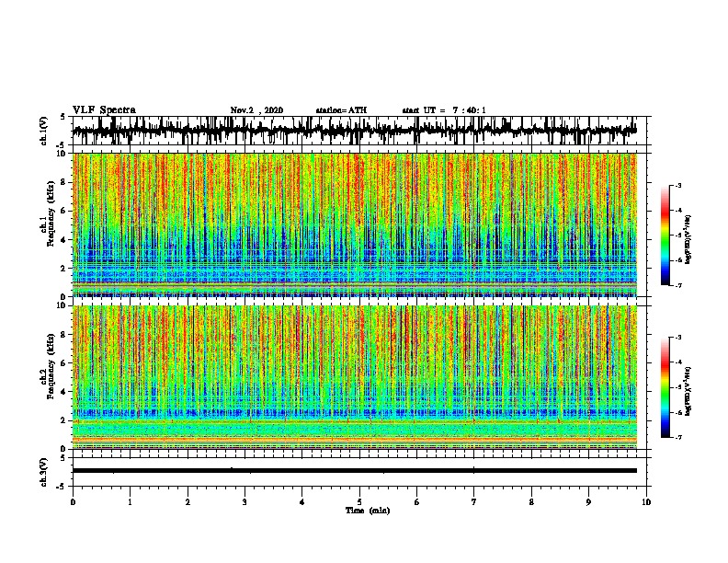728x563 pixels.
Task: Click the time axis tick label 4
Action: point(302,502)
